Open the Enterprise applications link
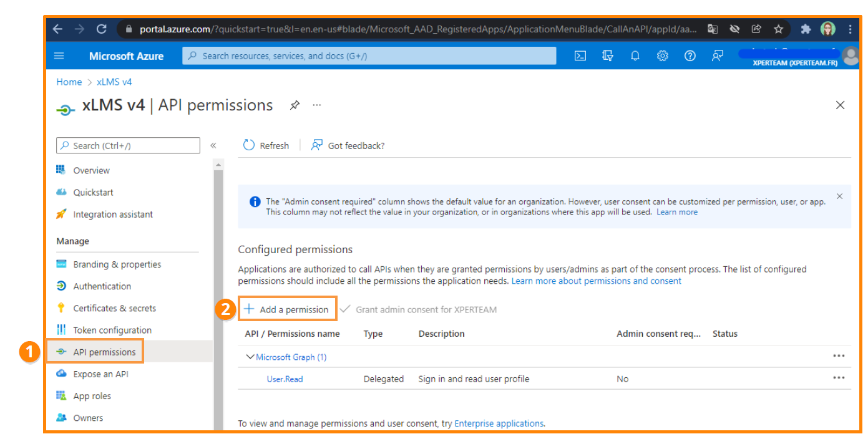The height and width of the screenshot is (444, 868). (x=499, y=423)
